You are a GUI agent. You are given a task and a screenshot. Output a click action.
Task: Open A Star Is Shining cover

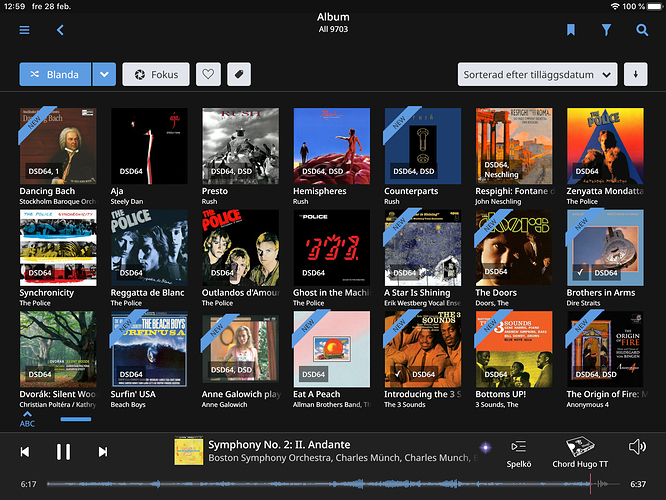[423, 247]
